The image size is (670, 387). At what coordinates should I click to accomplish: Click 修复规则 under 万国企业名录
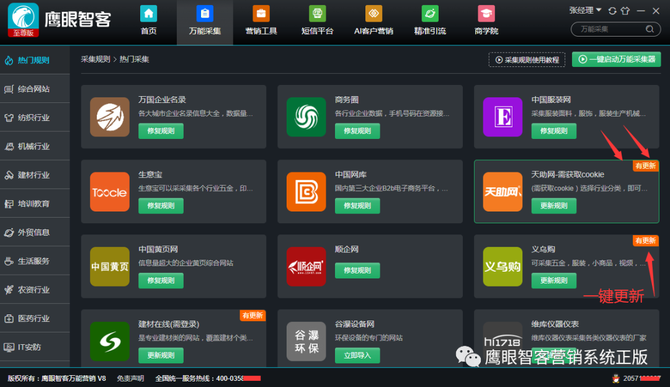(x=161, y=131)
